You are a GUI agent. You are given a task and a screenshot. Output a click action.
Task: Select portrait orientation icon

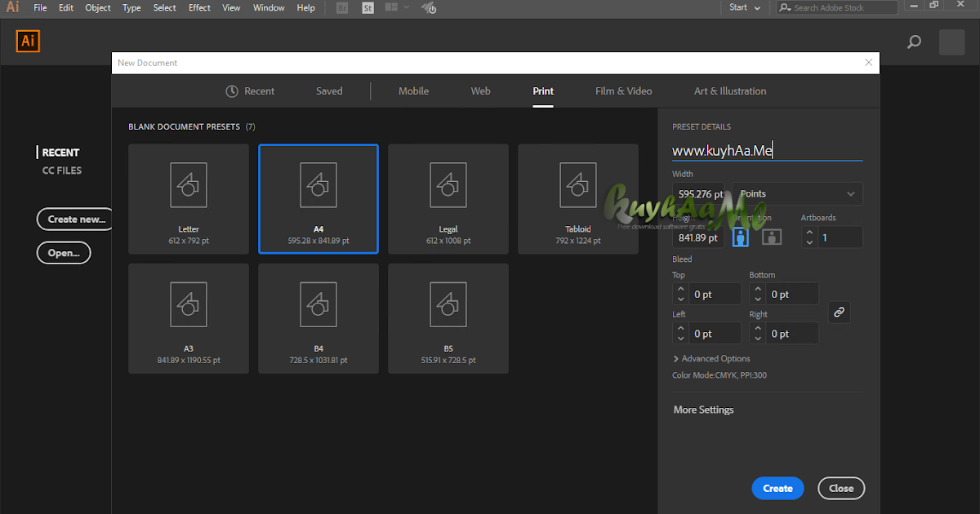tap(741, 237)
